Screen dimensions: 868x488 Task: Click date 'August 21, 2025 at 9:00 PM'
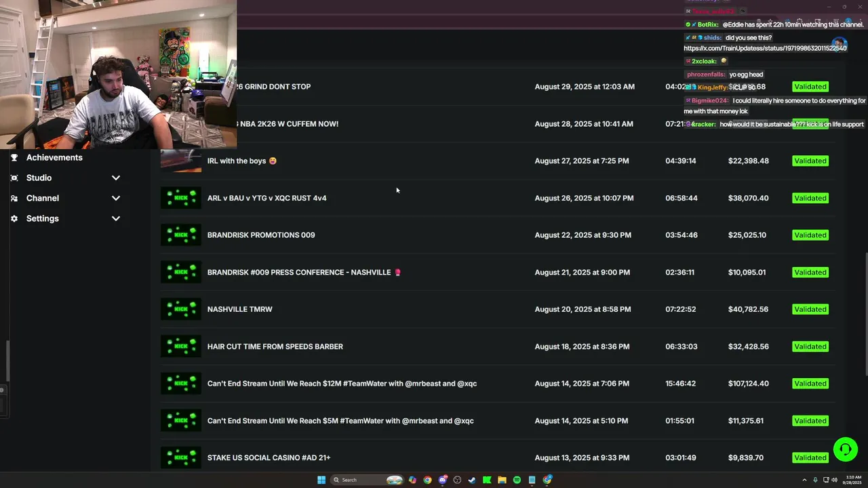coord(582,272)
